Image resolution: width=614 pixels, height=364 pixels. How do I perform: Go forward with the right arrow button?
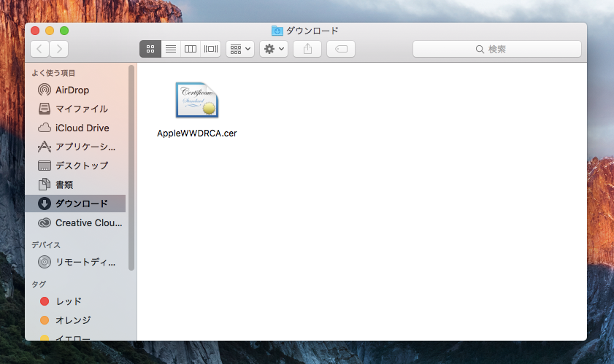point(59,49)
